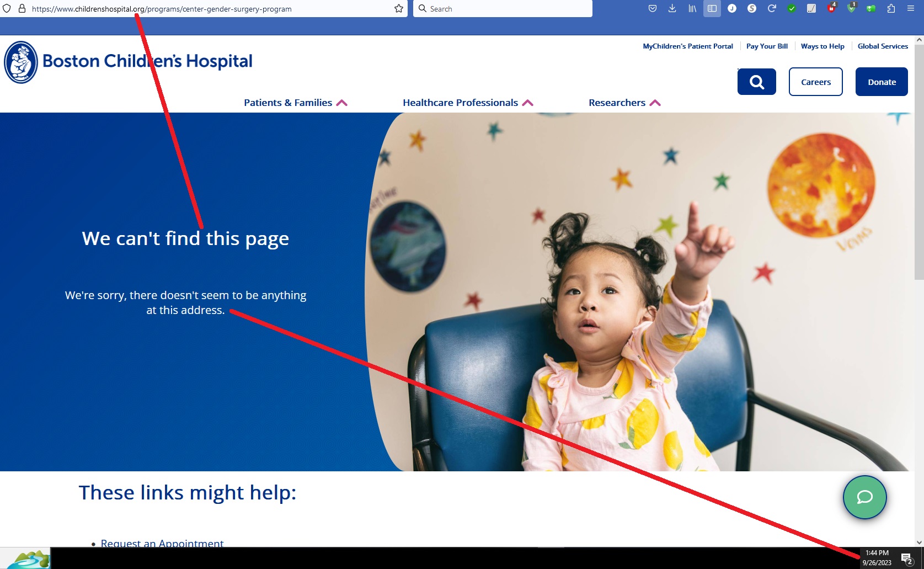Follow the Request an Appointment link
The image size is (924, 569).
(x=162, y=543)
